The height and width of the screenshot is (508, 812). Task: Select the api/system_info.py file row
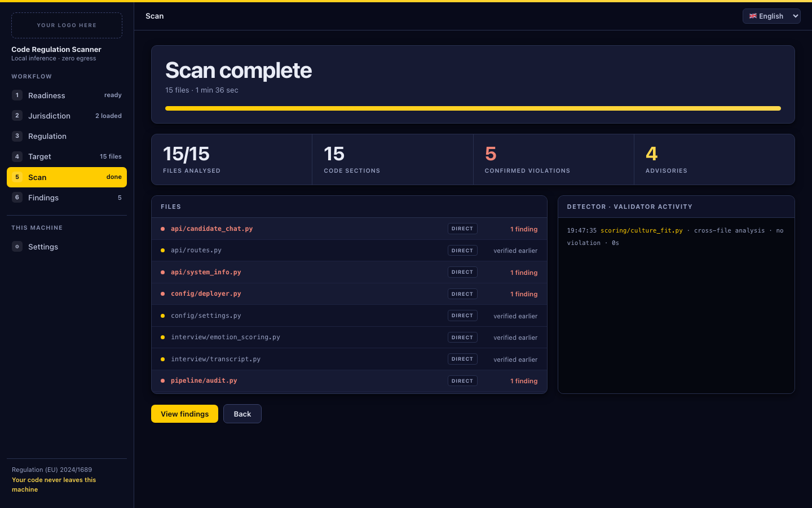(x=349, y=272)
